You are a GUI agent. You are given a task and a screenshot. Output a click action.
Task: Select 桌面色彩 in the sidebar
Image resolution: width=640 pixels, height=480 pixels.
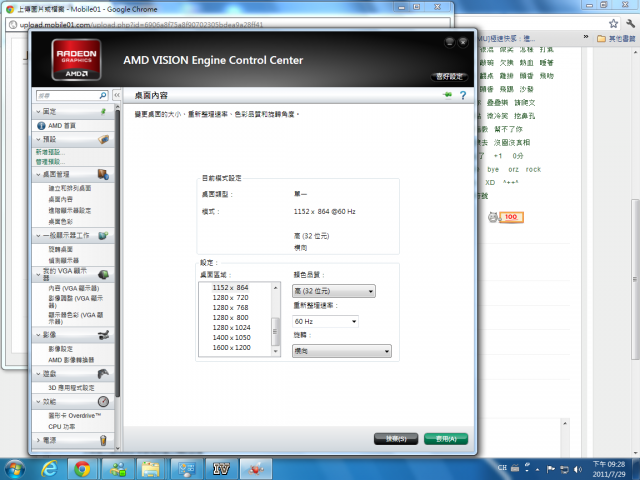pos(60,222)
